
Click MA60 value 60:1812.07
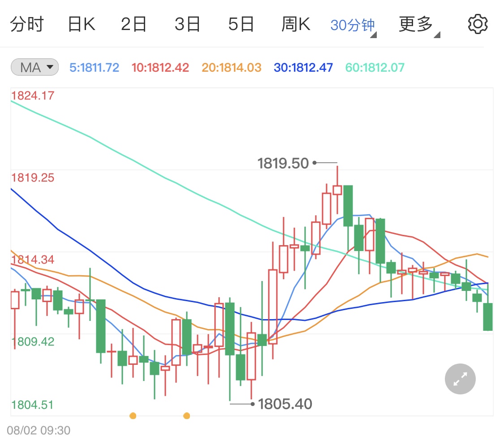tap(375, 68)
